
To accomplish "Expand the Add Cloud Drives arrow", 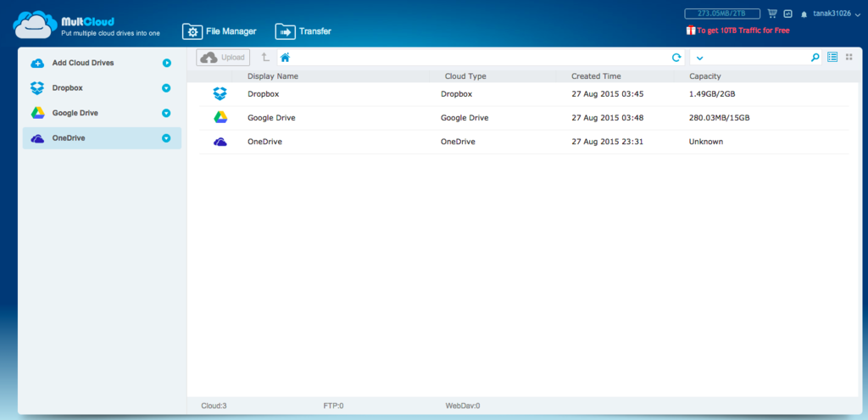I will coord(167,63).
